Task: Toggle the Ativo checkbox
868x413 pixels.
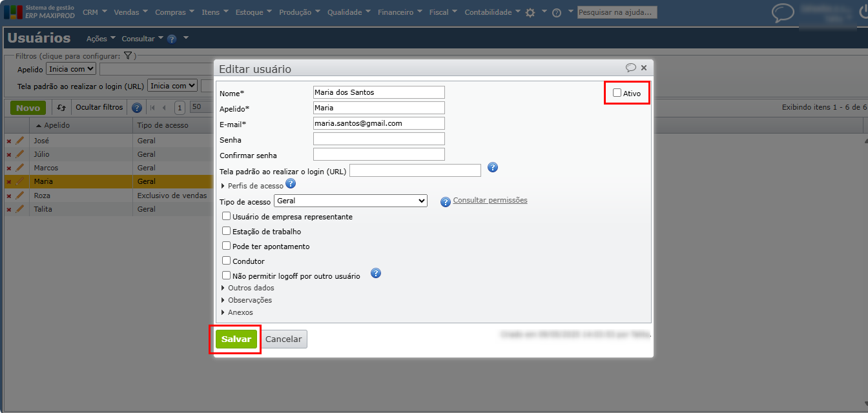Action: click(617, 93)
